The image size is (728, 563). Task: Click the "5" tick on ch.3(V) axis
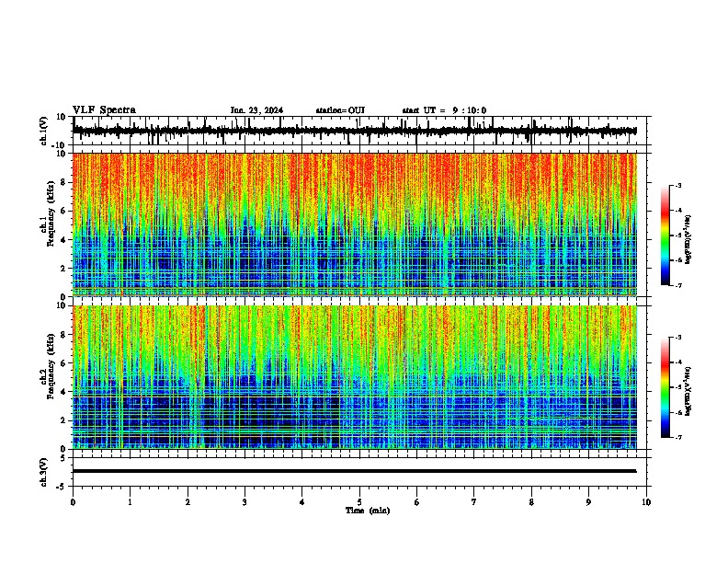click(64, 458)
